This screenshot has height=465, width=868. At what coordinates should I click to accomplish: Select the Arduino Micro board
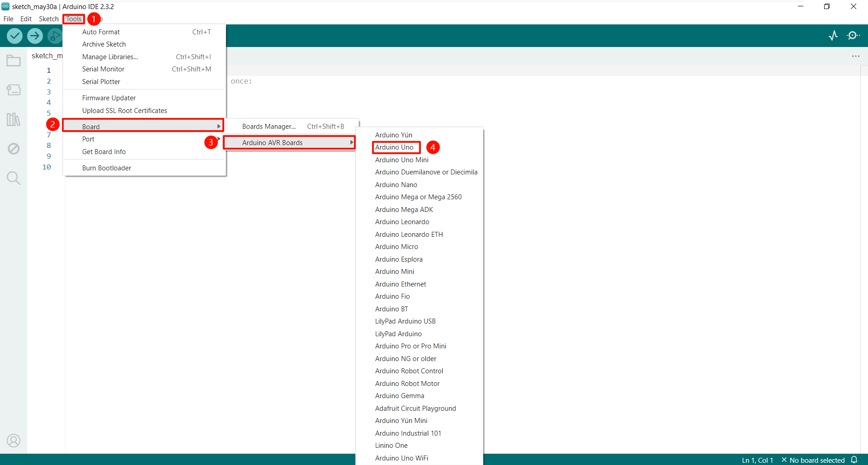pos(420,247)
